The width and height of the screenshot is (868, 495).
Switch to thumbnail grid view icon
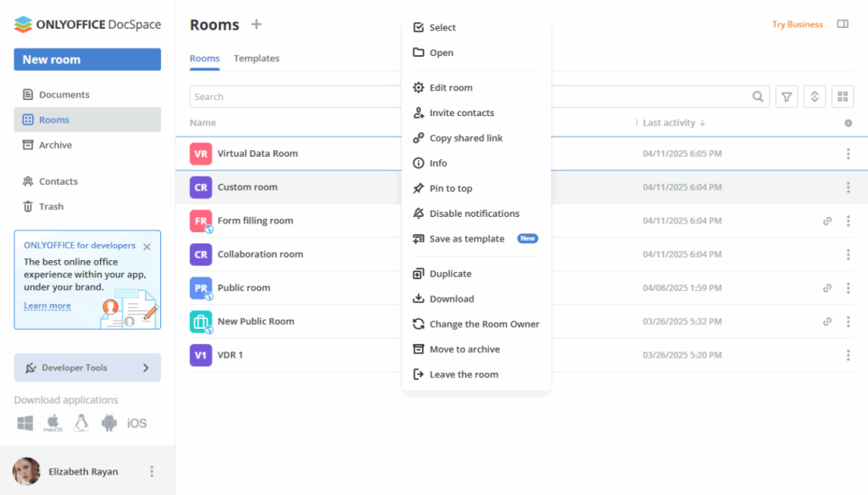[x=842, y=96]
